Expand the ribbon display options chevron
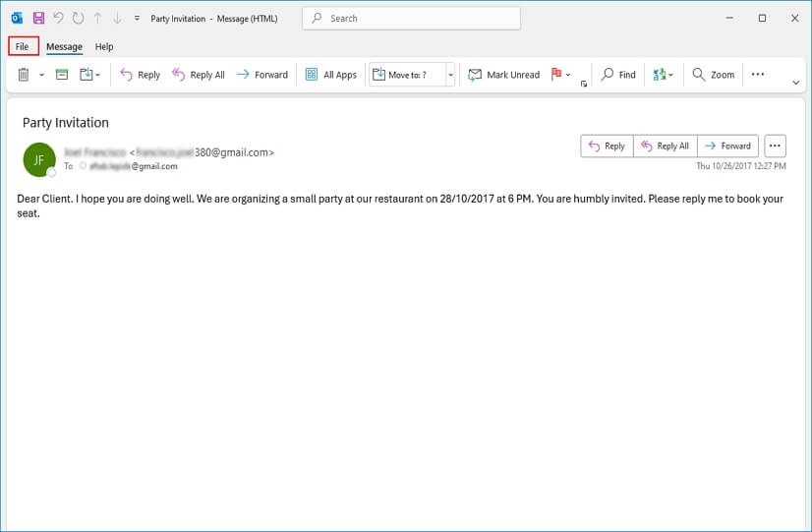Viewport: 812px width, 532px height. 796,83
